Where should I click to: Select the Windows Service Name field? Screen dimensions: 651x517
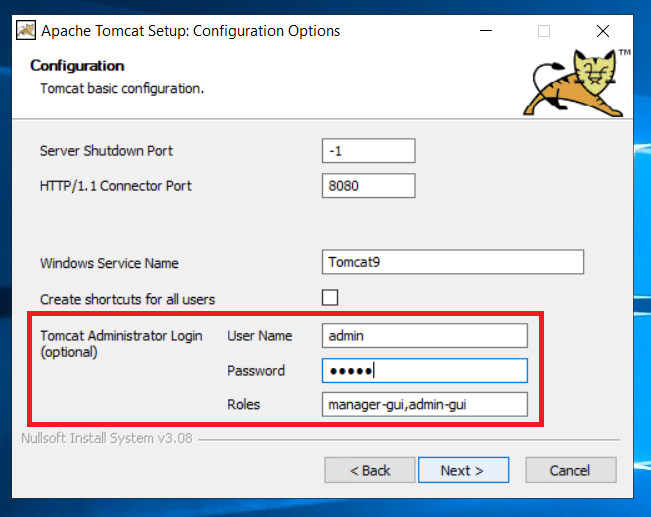coord(453,262)
